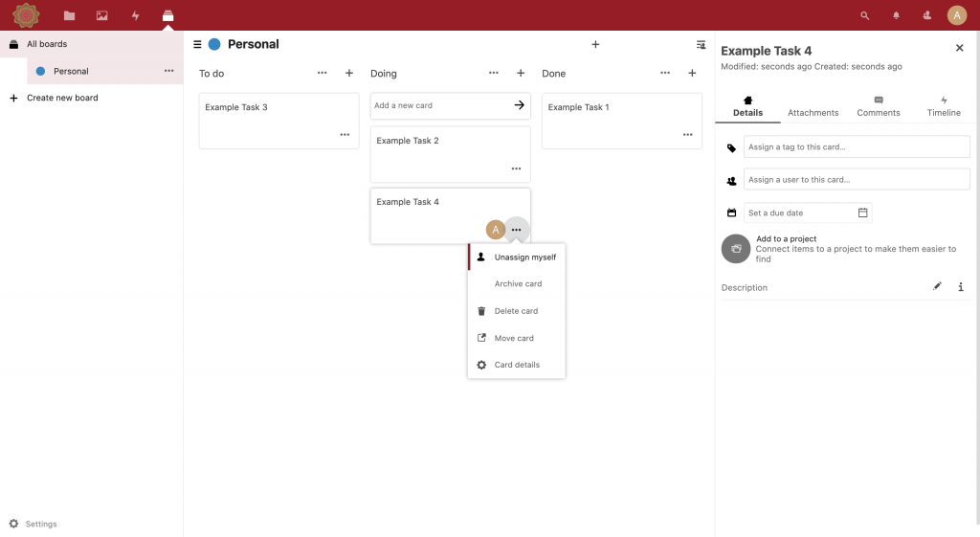Switch to the Timeline tab

(943, 107)
